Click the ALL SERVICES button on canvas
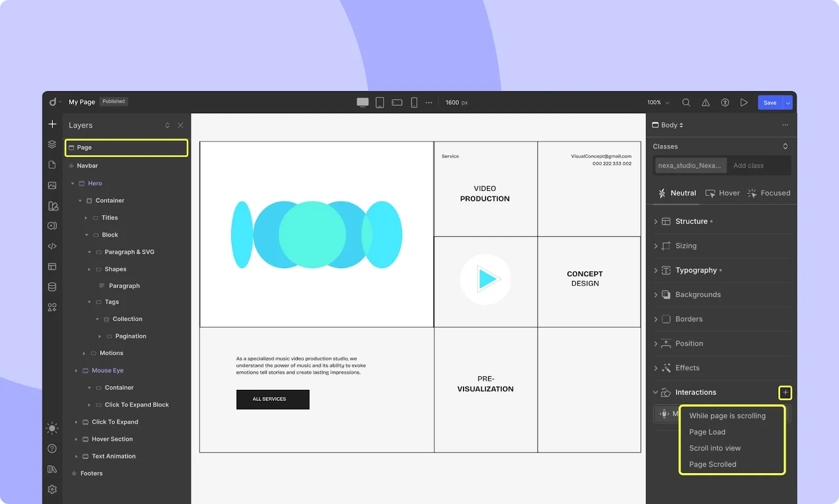Screen dimensions: 839x504 click(x=273, y=399)
